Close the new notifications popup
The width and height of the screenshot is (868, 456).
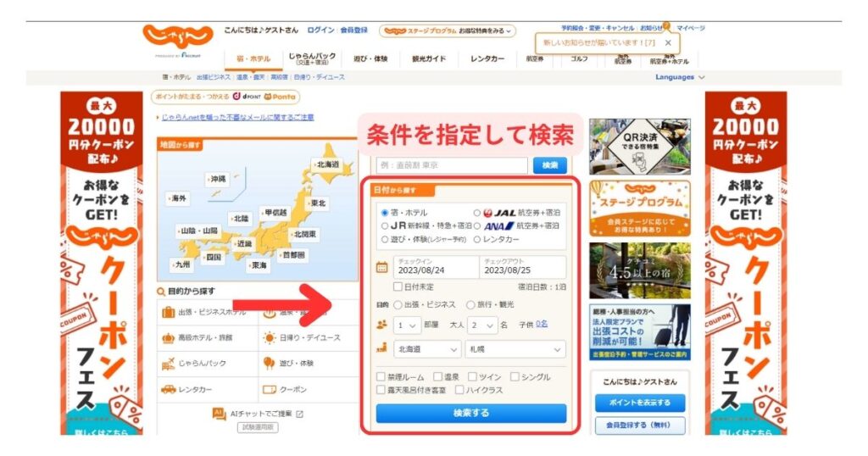tap(668, 42)
